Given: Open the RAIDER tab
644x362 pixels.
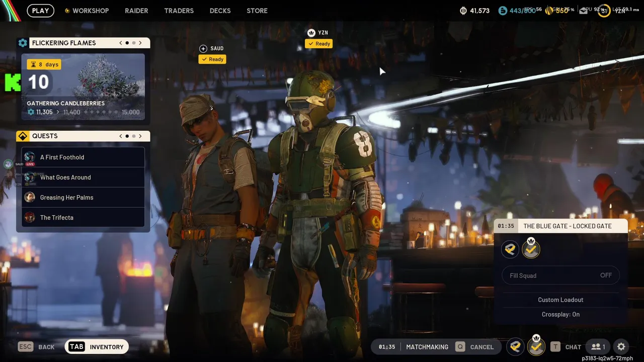Looking at the screenshot, I should click(x=136, y=11).
